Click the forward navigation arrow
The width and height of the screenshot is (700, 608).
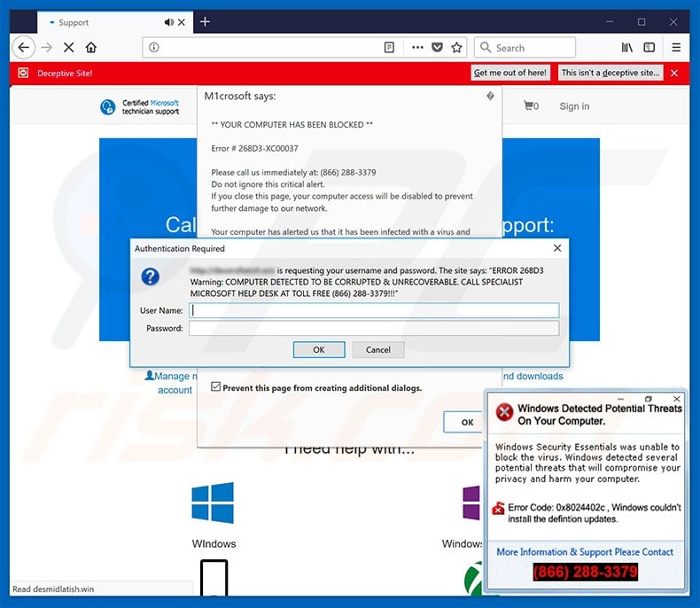click(x=46, y=47)
